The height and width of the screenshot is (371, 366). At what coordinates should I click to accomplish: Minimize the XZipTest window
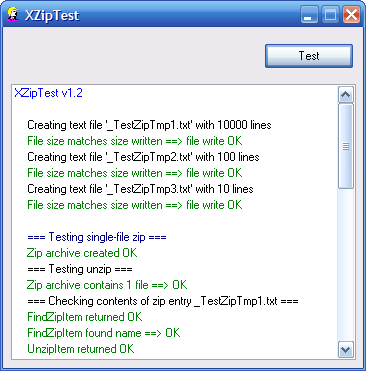pos(309,15)
